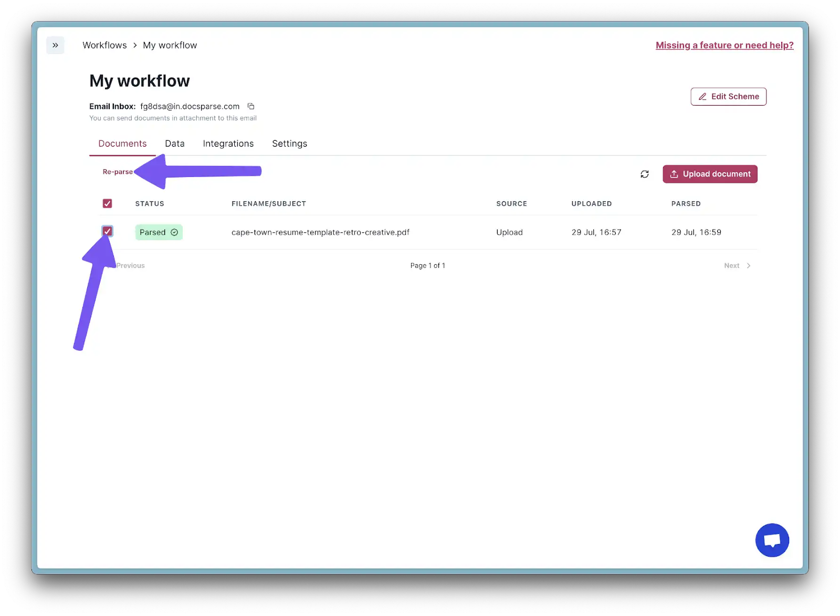840x616 pixels.
Task: Open cape-town-resume-template-retro-creative.pdf
Action: tap(320, 232)
